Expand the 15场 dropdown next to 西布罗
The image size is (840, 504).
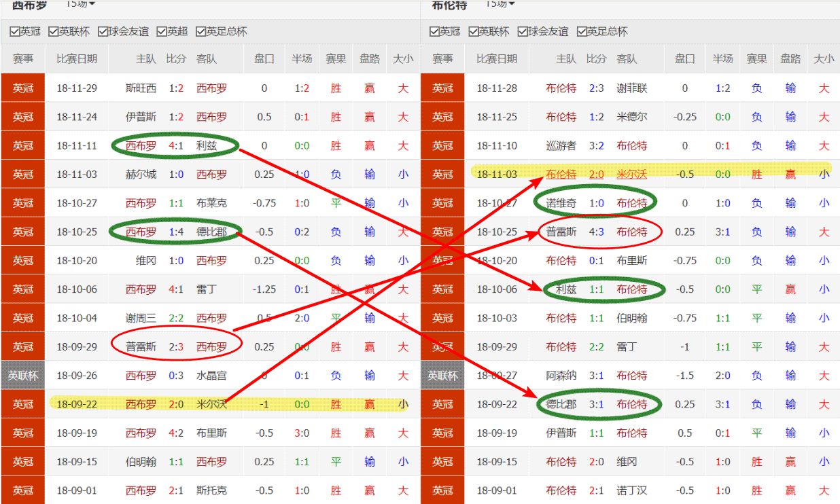click(x=81, y=4)
